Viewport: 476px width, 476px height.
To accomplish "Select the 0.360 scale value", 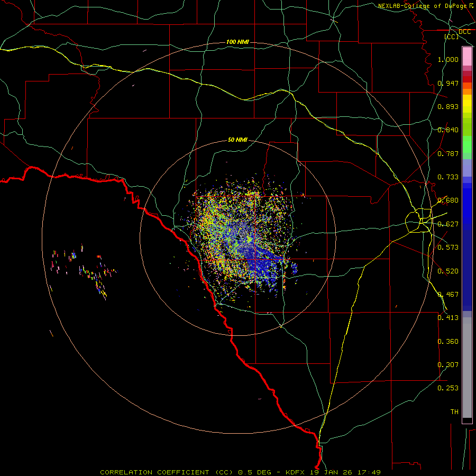I will (x=448, y=342).
